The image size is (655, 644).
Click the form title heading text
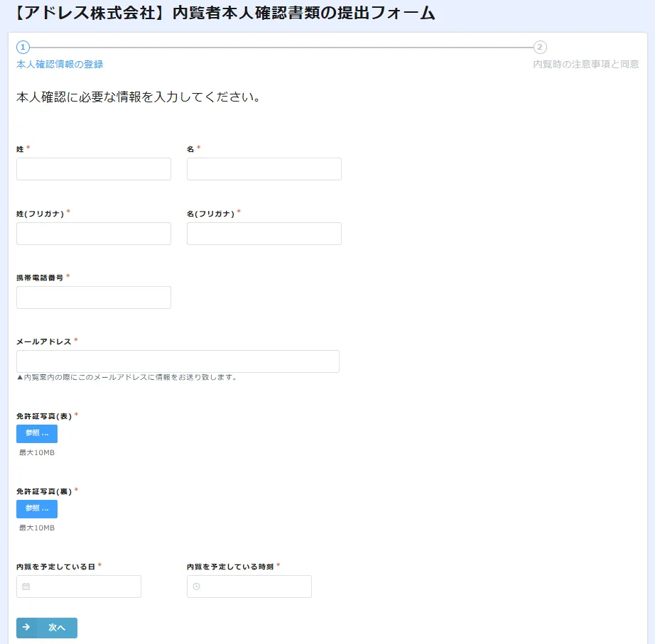(x=224, y=13)
